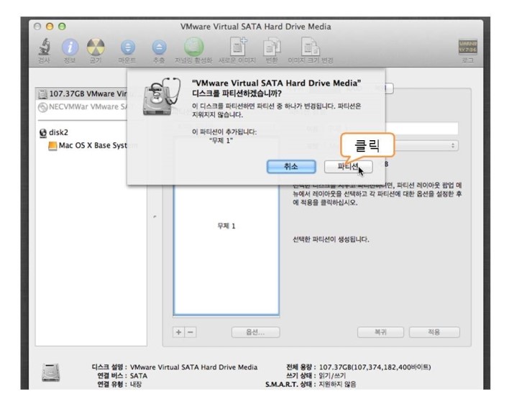Click the window's yellow minimize button

pos(50,27)
